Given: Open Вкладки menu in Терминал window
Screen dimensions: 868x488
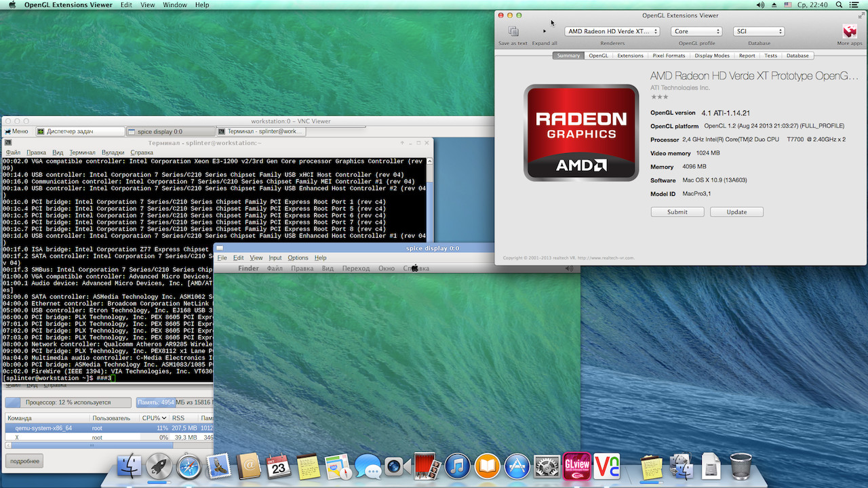Looking at the screenshot, I should (113, 152).
